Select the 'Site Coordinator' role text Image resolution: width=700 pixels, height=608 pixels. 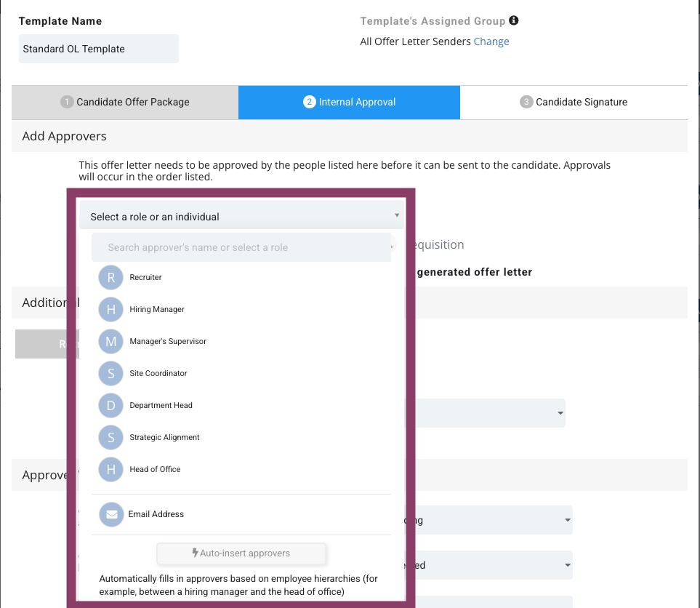tap(158, 374)
